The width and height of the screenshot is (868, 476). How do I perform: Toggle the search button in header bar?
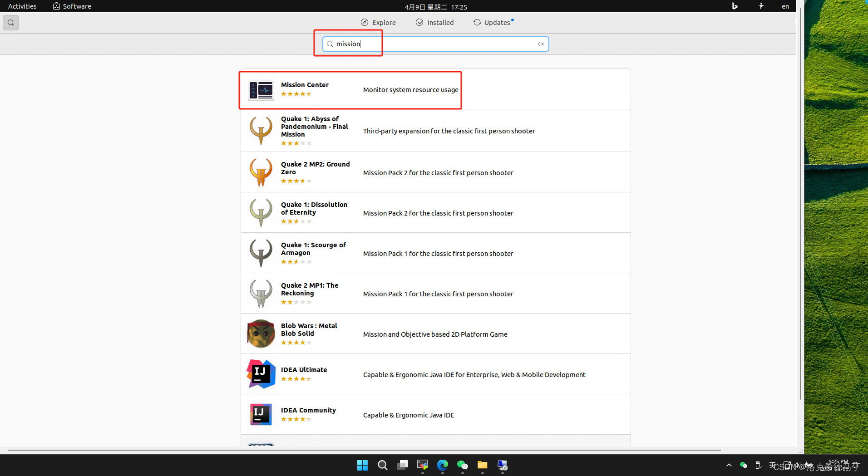pos(11,22)
